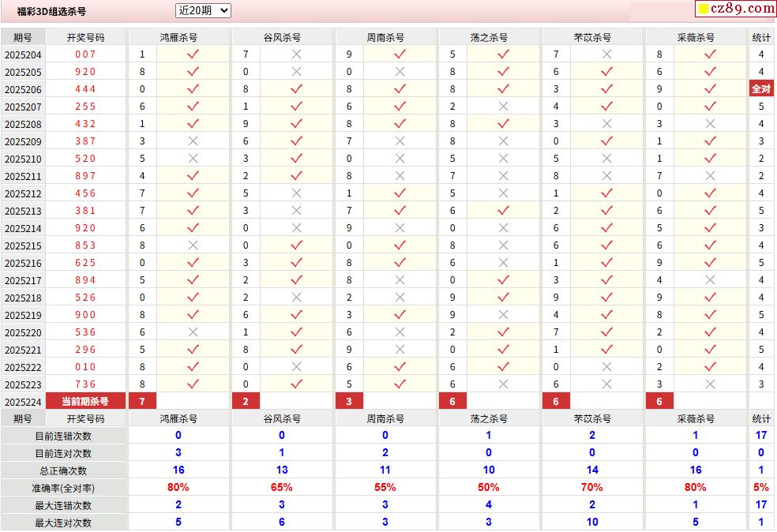
Task: Click current kill number 7 under 鸿雁杀号
Action: coord(142,401)
